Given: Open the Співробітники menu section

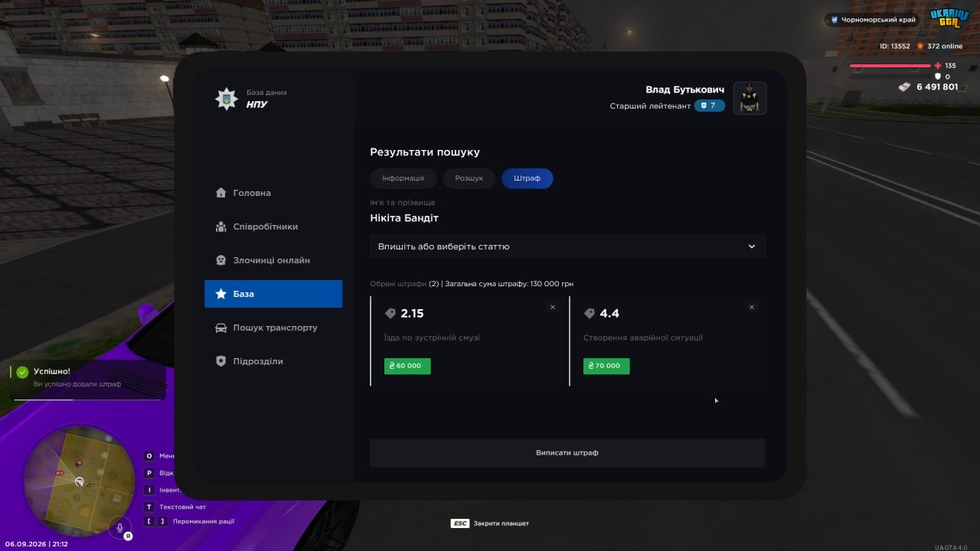Looking at the screenshot, I should pos(273,227).
